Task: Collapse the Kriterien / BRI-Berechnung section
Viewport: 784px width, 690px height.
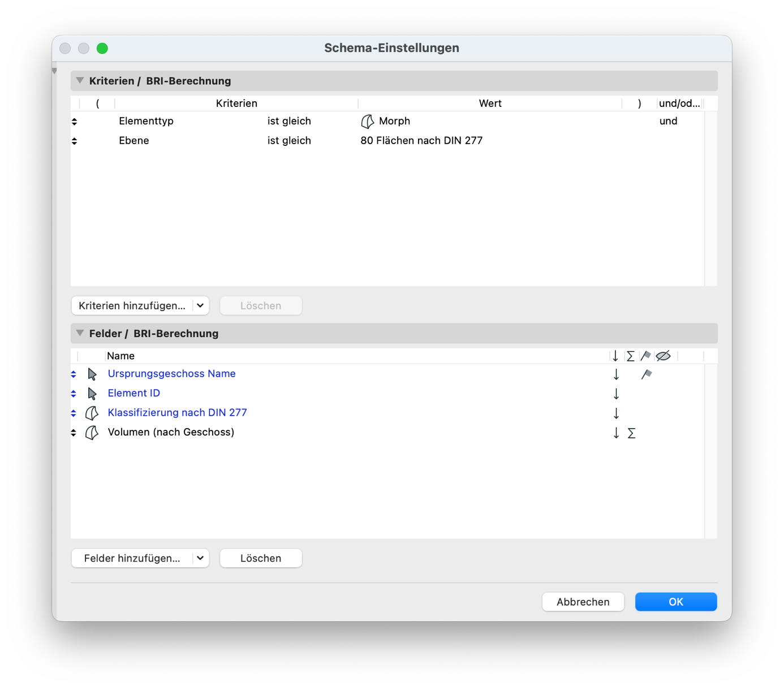Action: click(80, 81)
